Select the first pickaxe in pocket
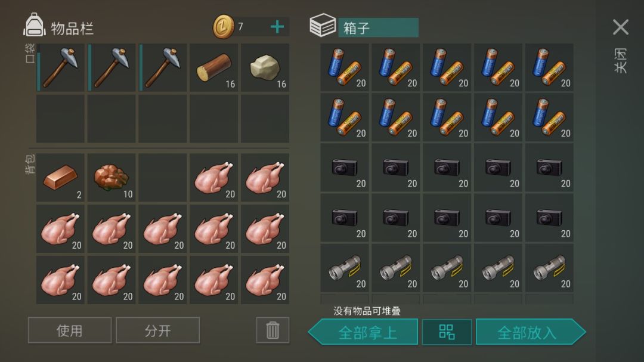The image size is (644, 362). (x=60, y=67)
